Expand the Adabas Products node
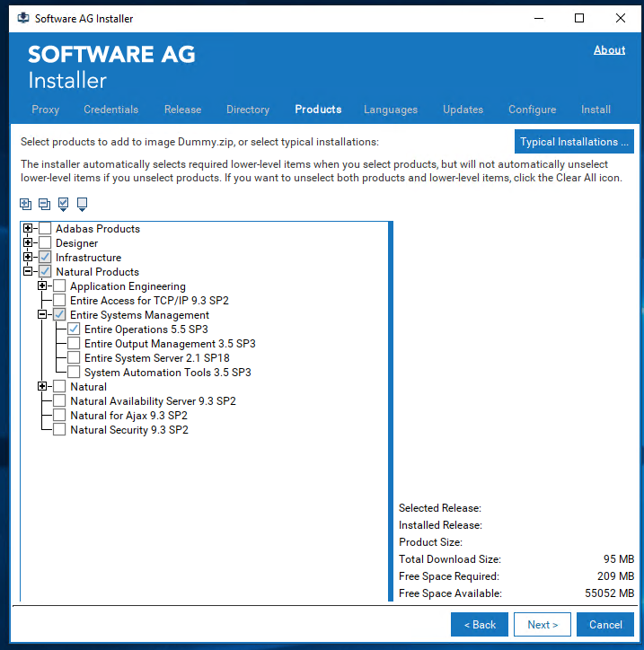 pos(28,229)
